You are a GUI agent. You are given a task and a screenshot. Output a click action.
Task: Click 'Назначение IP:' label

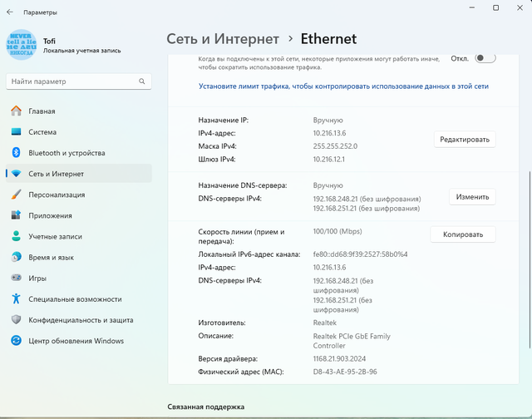pos(224,120)
